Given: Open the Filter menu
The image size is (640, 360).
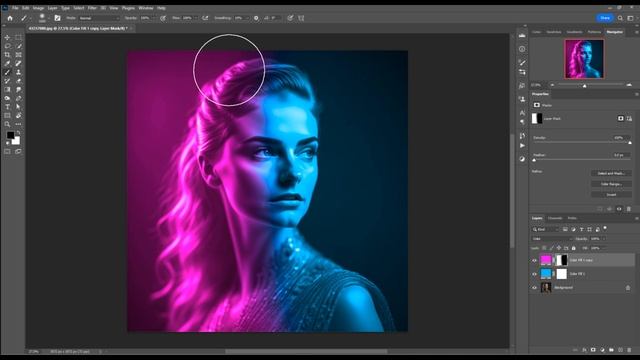Looking at the screenshot, I should tap(92, 8).
